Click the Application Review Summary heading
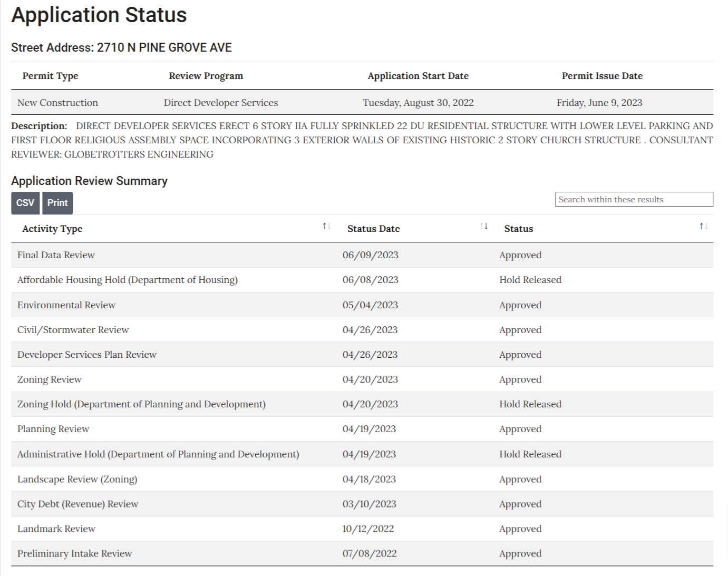 (89, 181)
